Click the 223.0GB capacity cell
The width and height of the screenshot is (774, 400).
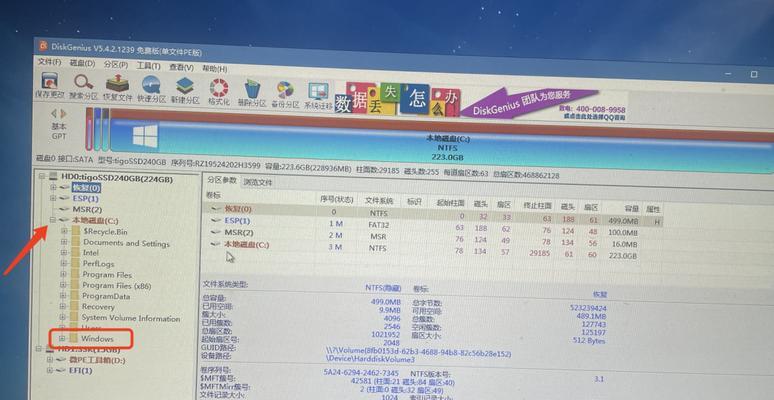623,256
